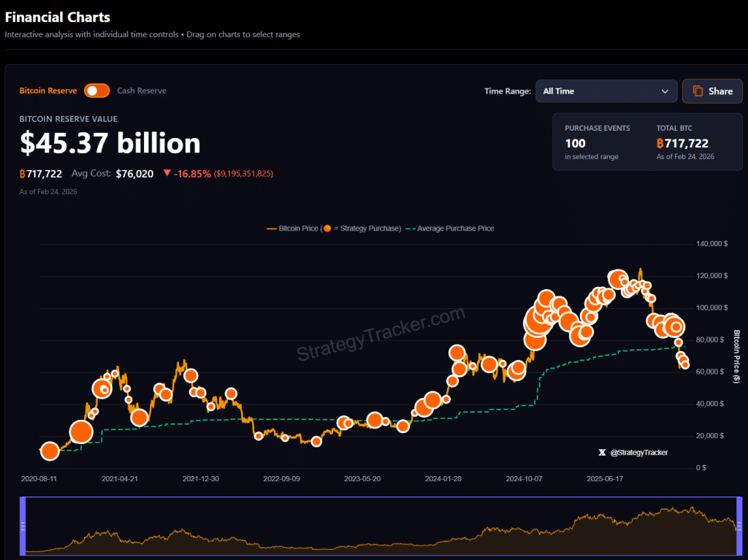This screenshot has width=748, height=560.
Task: Click the orange line icon before Bitcoin Price
Action: click(272, 229)
